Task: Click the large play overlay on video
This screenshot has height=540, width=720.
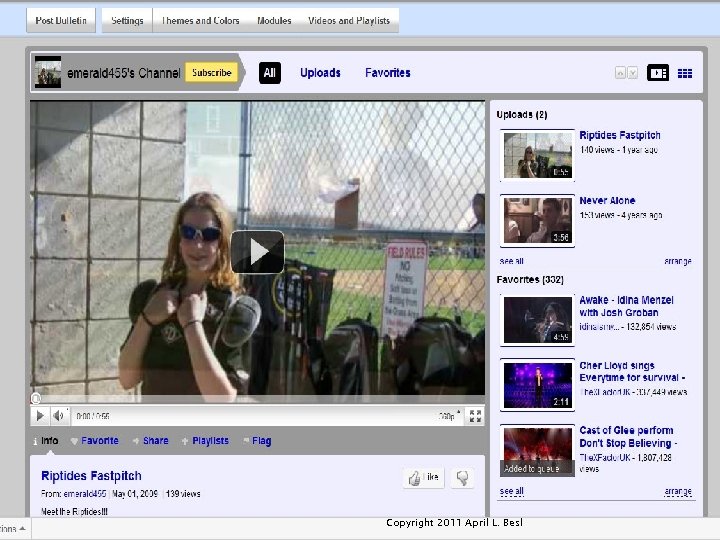Action: [258, 252]
